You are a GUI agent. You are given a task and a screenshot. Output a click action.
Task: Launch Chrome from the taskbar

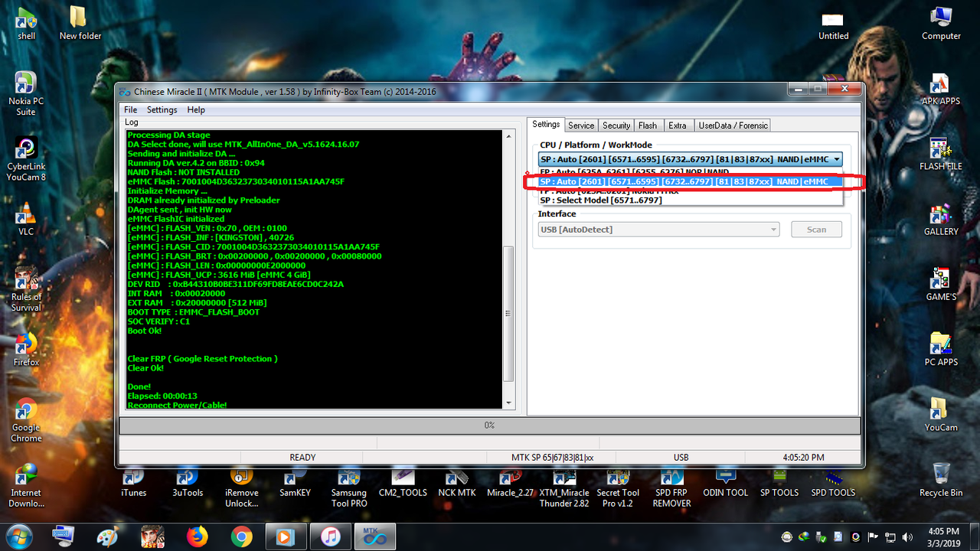[x=241, y=536]
